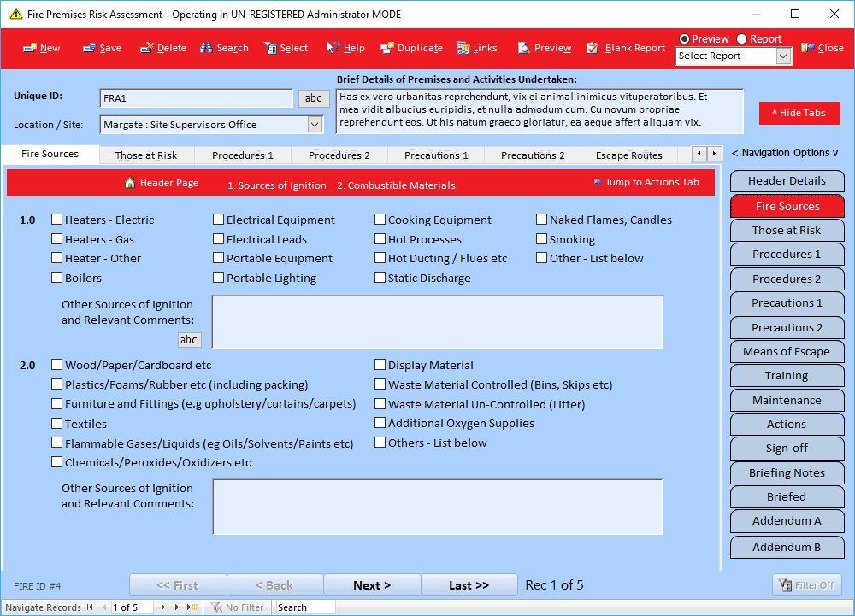The image size is (855, 616).
Task: Click the Brief Details of Premises text box
Action: [540, 111]
